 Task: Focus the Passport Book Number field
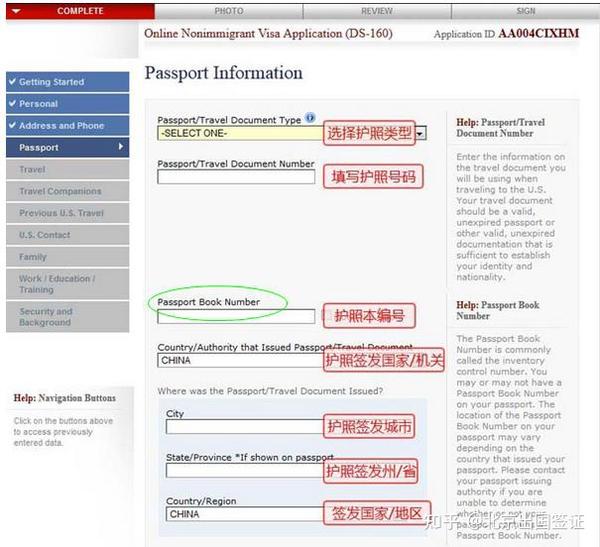(x=236, y=316)
